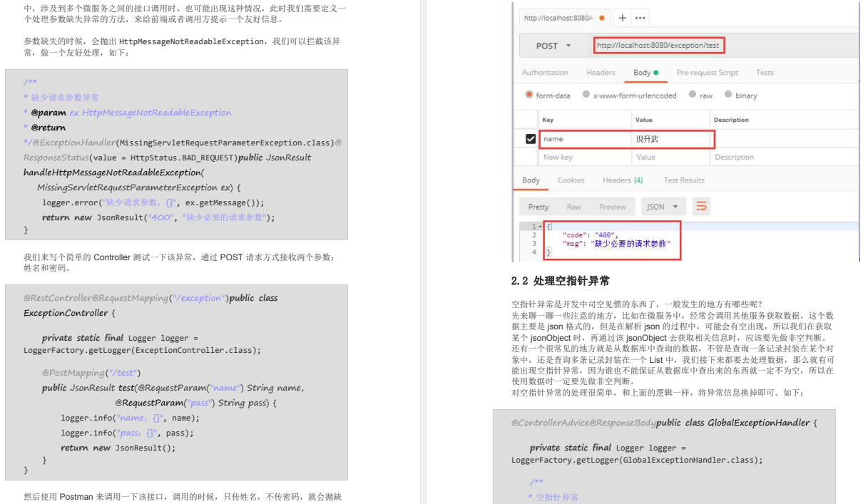
Task: Open the three-dots tab options in Postman
Action: pos(640,18)
